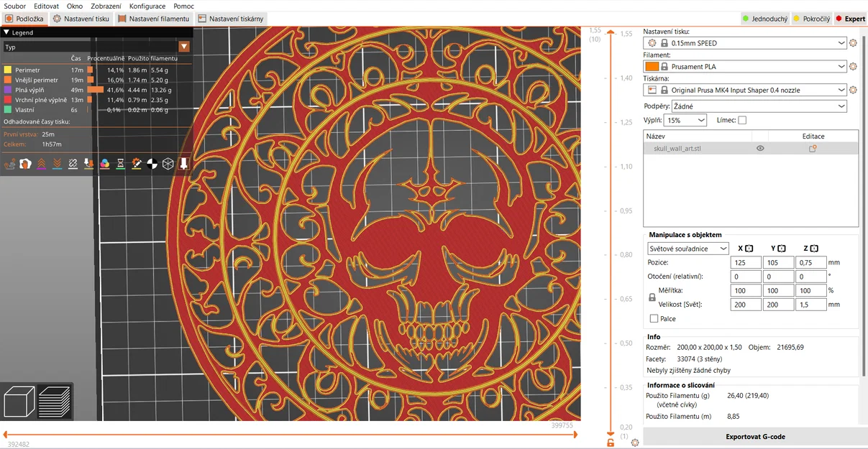Enable the Palce checkbox in object manipulation
868x449 pixels.
[654, 318]
